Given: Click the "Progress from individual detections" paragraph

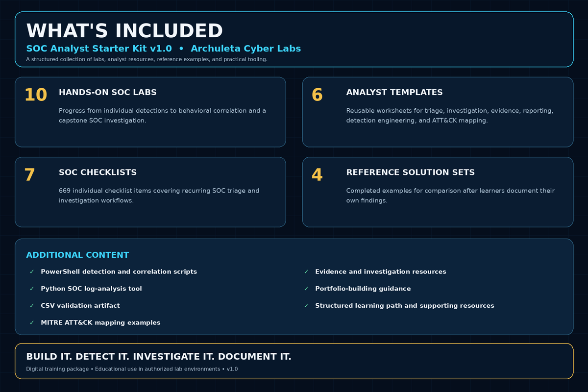Looking at the screenshot, I should 162,115.
